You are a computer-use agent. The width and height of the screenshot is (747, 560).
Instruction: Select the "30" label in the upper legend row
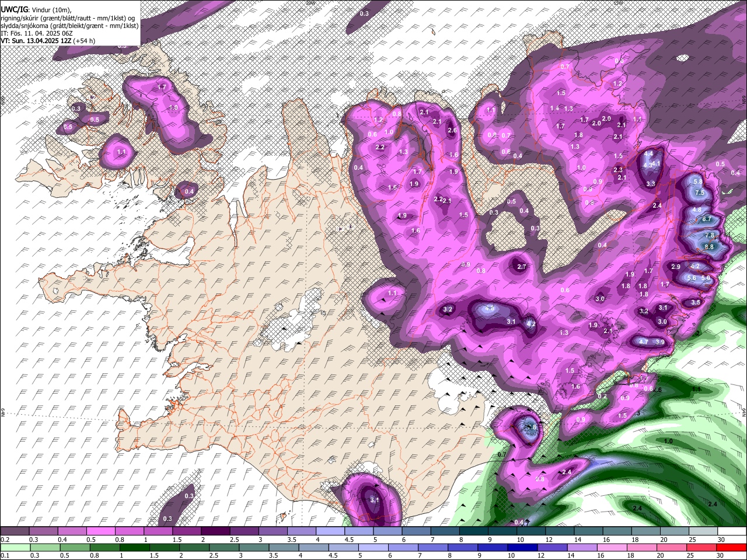pos(721,540)
